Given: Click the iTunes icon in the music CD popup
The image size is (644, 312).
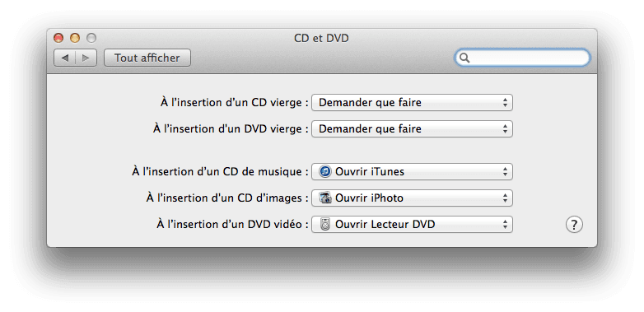Looking at the screenshot, I should coord(324,171).
